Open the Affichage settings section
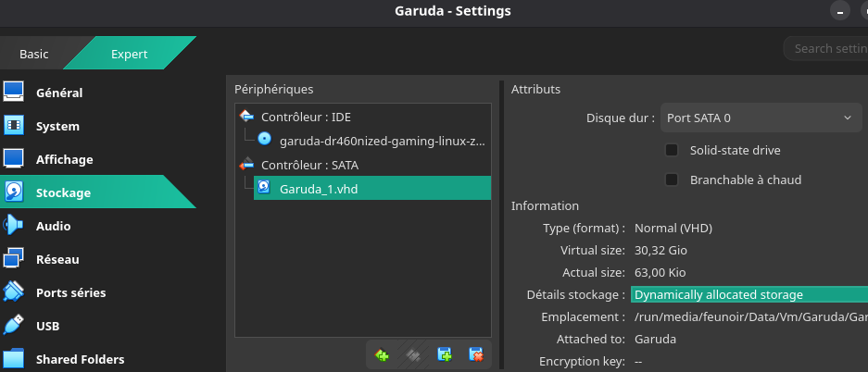The height and width of the screenshot is (372, 868). click(64, 159)
